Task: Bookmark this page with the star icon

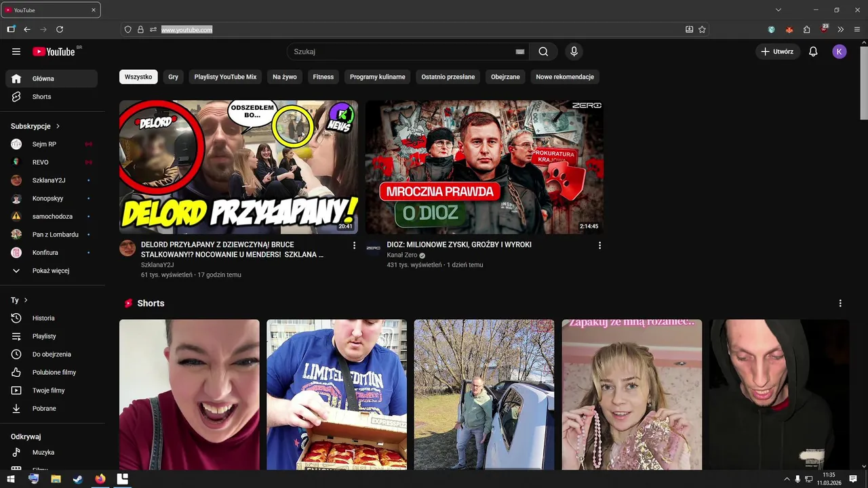Action: (x=702, y=30)
